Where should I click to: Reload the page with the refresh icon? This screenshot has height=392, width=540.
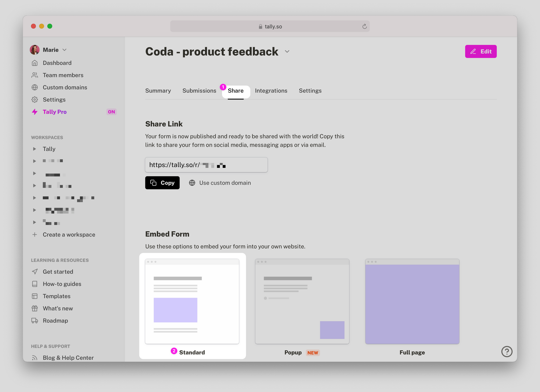(x=364, y=26)
